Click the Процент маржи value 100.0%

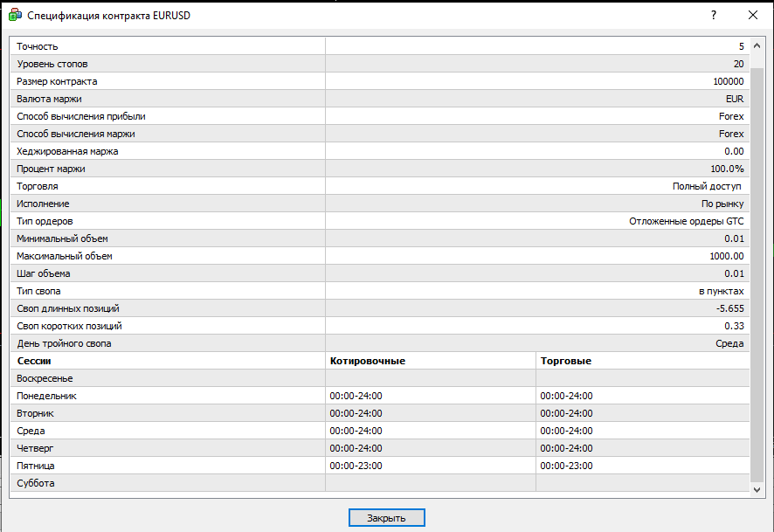pyautogui.click(x=727, y=169)
